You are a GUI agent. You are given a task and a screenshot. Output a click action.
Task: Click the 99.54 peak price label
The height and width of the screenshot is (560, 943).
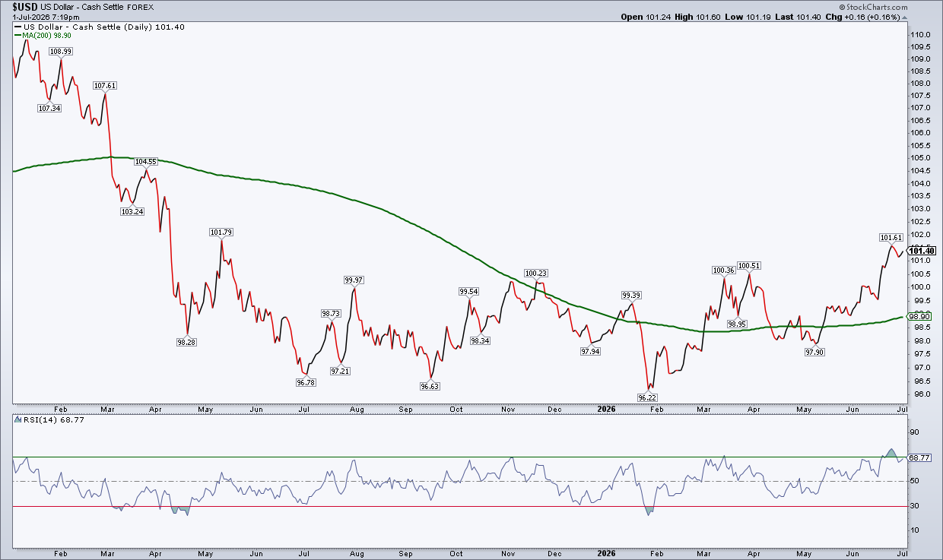click(x=469, y=292)
